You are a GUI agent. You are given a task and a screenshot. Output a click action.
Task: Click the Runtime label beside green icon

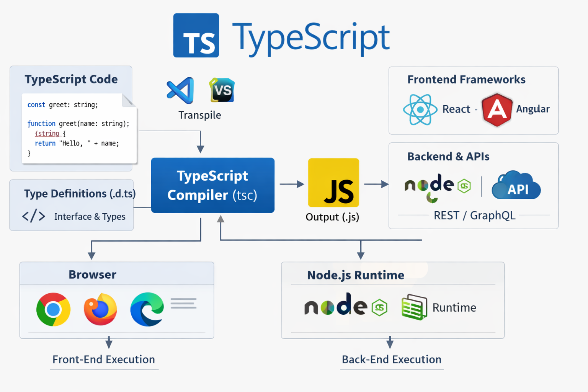click(x=454, y=307)
